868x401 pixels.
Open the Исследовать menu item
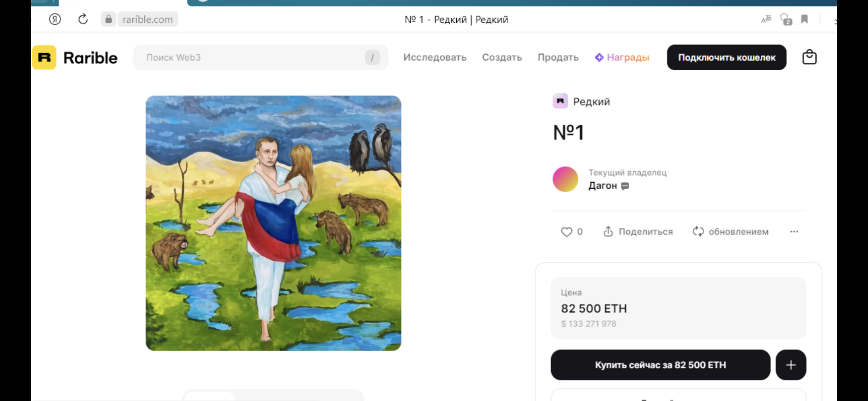click(435, 57)
